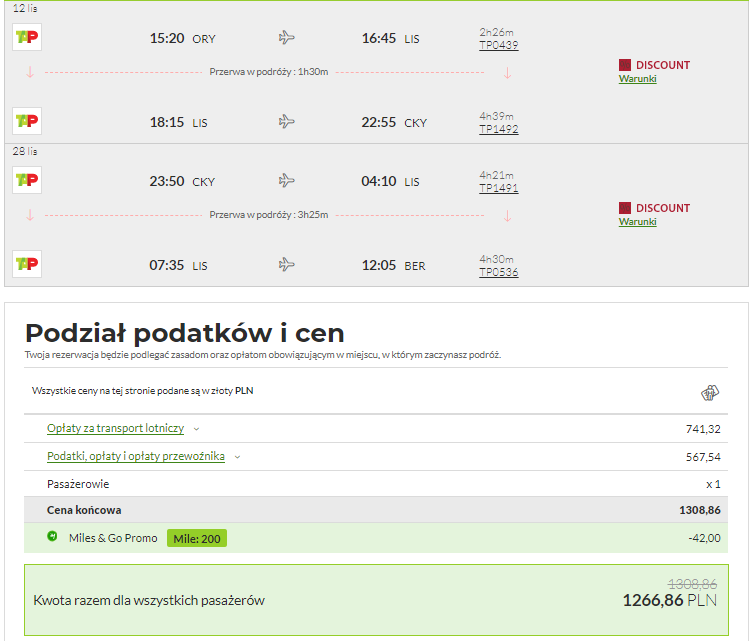Viewport: 751px width, 641px height.
Task: Expand Podatki, opłaty i opłaty przewoźnika
Action: pyautogui.click(x=136, y=456)
